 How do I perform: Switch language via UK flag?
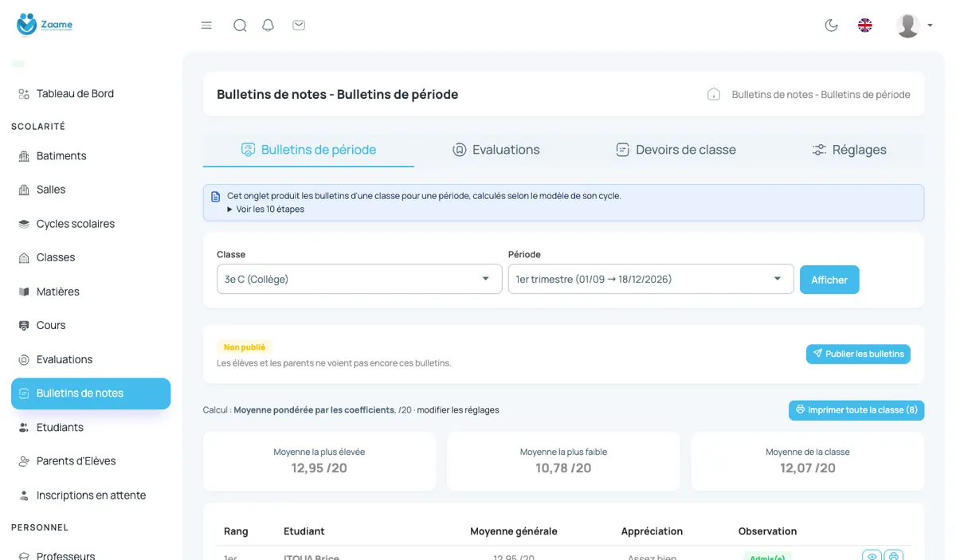(864, 25)
